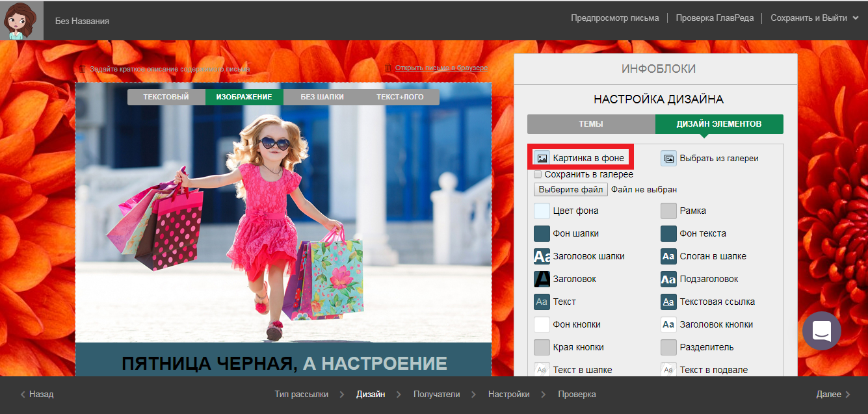Open the Текстовая ссылка style icon
This screenshot has height=414, width=868.
tap(668, 302)
